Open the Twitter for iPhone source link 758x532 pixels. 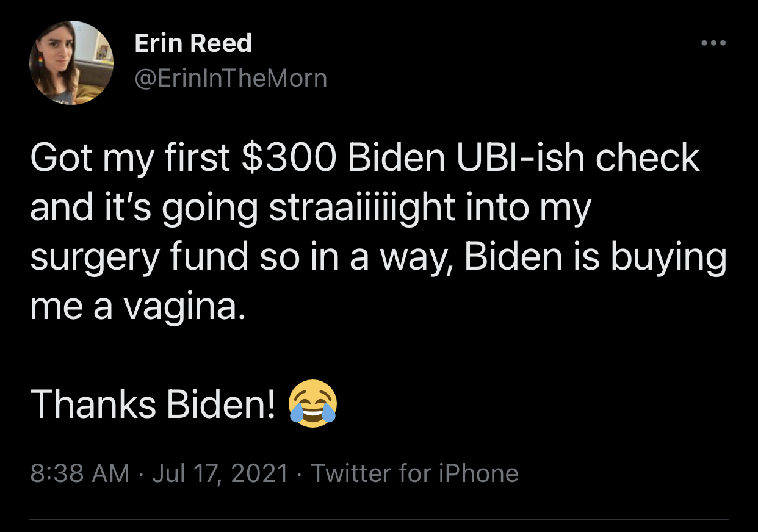point(415,473)
